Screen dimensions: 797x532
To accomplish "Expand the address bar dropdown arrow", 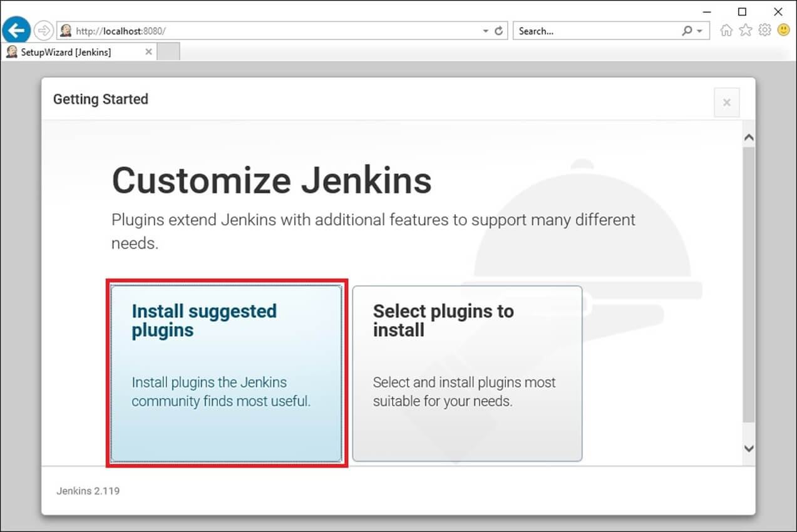I will pos(485,31).
